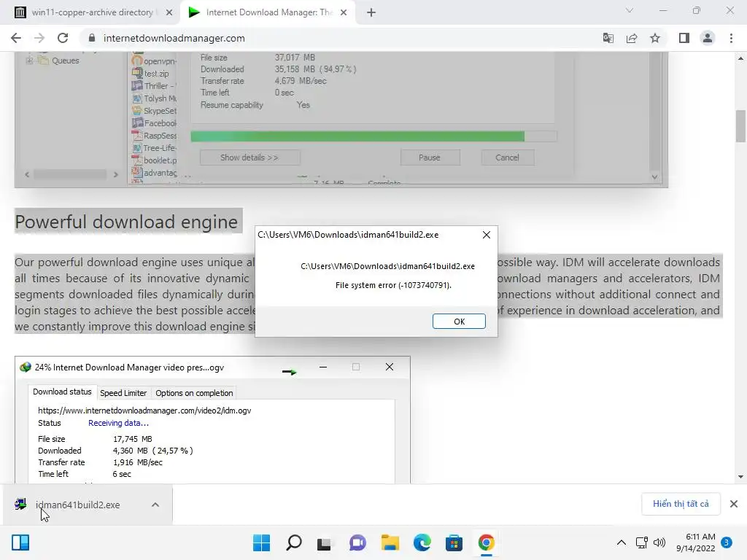Click OK in the file system error dialog
The height and width of the screenshot is (560, 747).
(x=459, y=322)
